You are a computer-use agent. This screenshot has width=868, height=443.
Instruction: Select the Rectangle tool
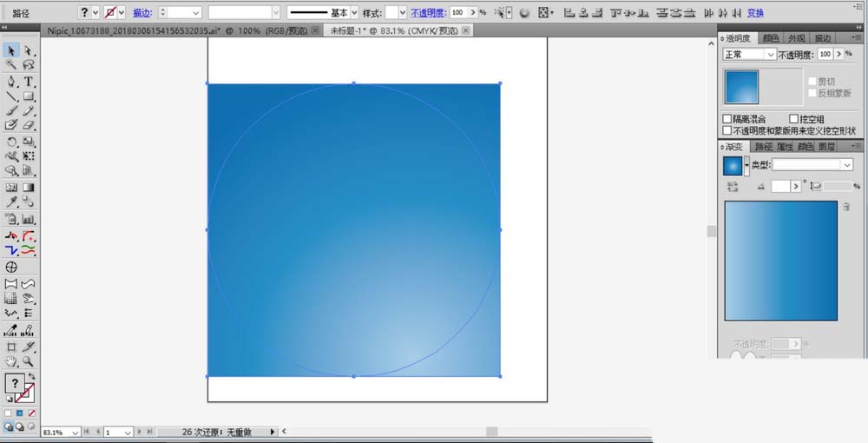click(x=29, y=96)
